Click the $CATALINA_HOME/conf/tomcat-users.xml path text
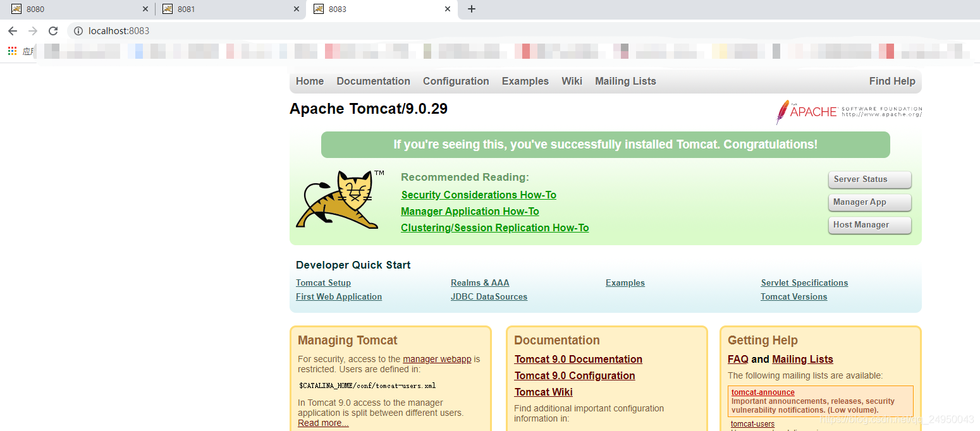Screen dimensions: 980x431 367,385
